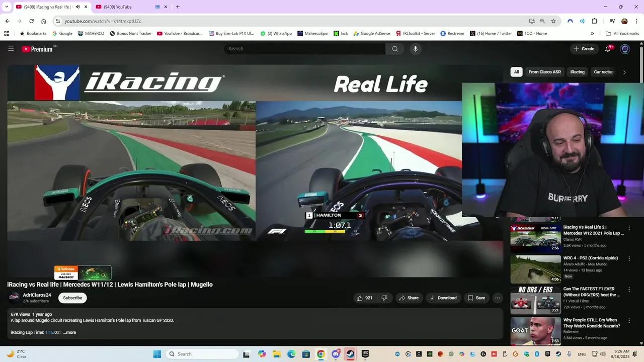Image resolution: width=644 pixels, height=362 pixels.
Task: Open IRLToolkit Server bookmark
Action: point(416,34)
